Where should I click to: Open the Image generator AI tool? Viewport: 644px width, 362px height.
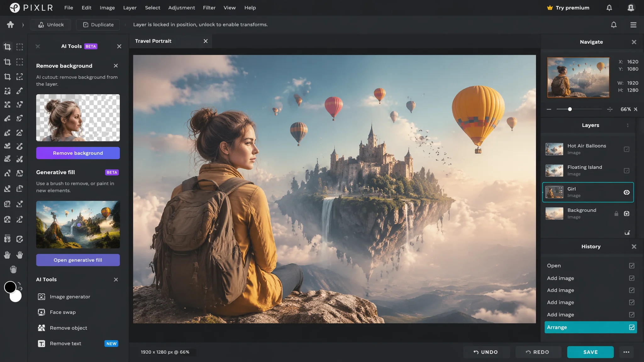pos(64,297)
